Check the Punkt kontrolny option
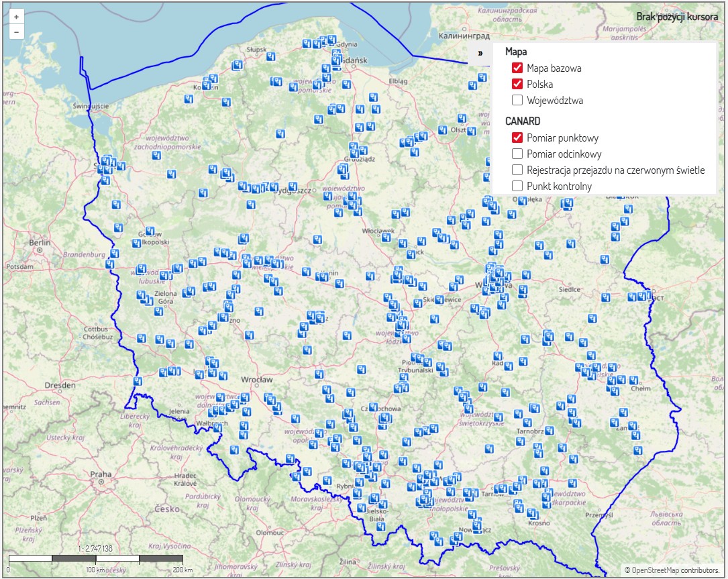The width and height of the screenshot is (728, 579). tap(517, 186)
